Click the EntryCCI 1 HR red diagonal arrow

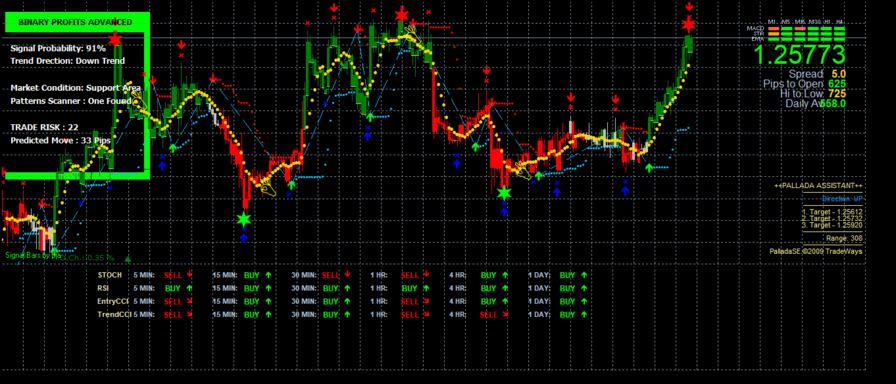426,301
